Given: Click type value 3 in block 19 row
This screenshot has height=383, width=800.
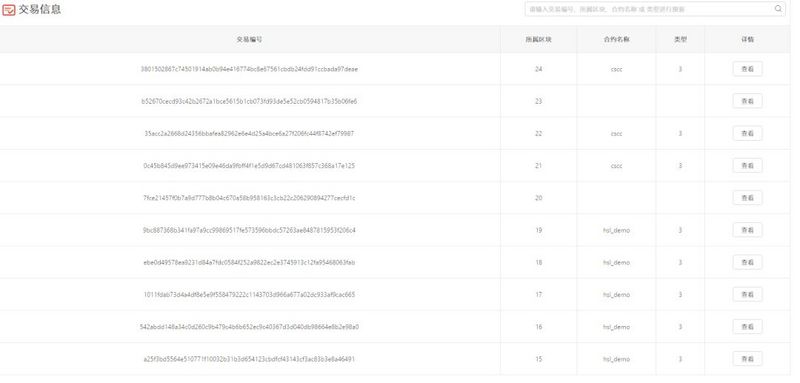Looking at the screenshot, I should pos(680,230).
